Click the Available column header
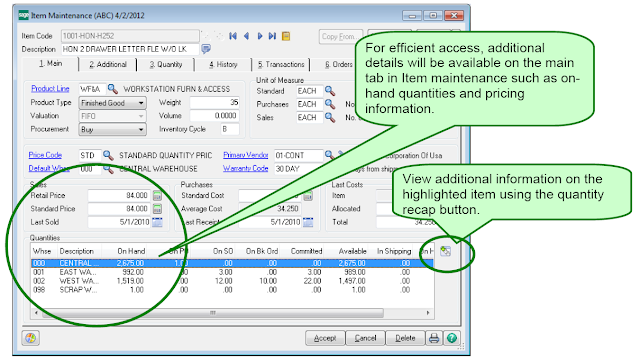The image size is (640, 362). pos(352,251)
